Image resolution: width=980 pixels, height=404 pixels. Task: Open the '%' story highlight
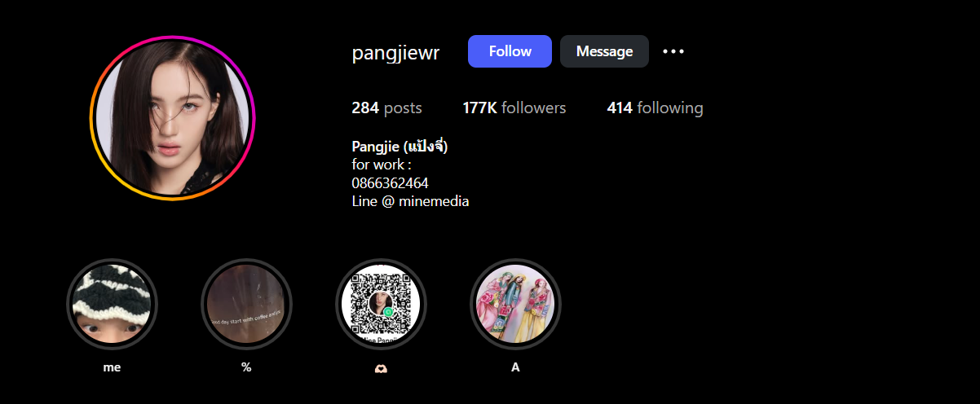point(246,305)
